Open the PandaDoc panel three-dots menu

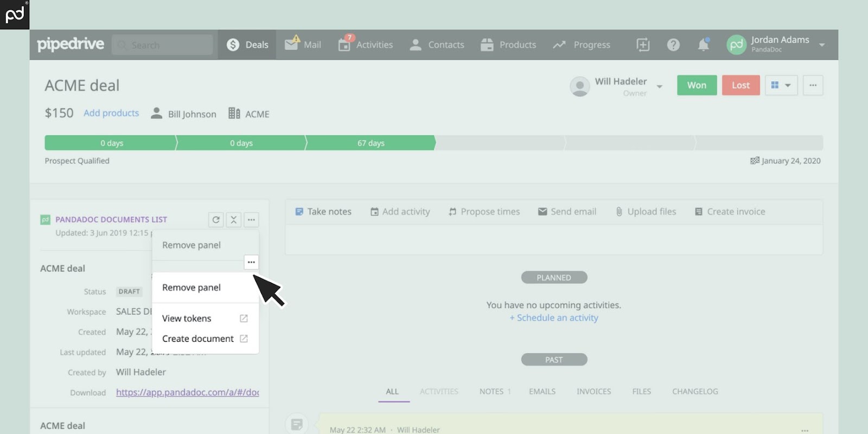[x=251, y=220]
